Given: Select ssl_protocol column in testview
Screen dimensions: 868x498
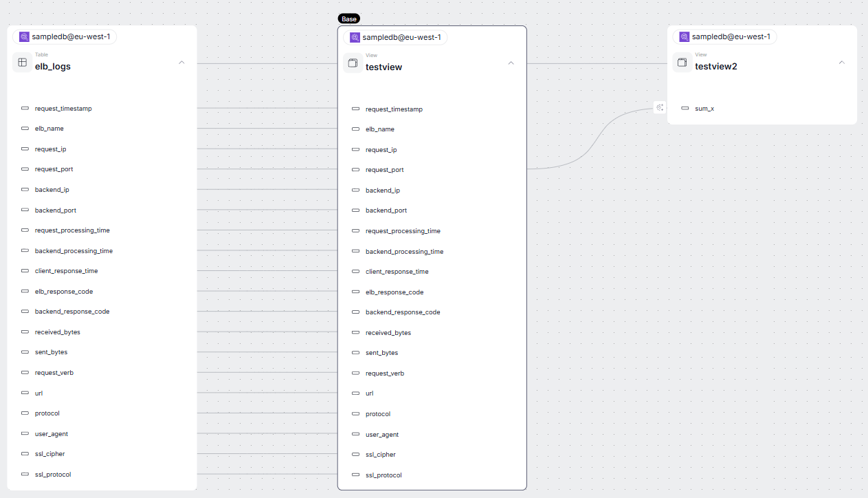Looking at the screenshot, I should [x=383, y=475].
